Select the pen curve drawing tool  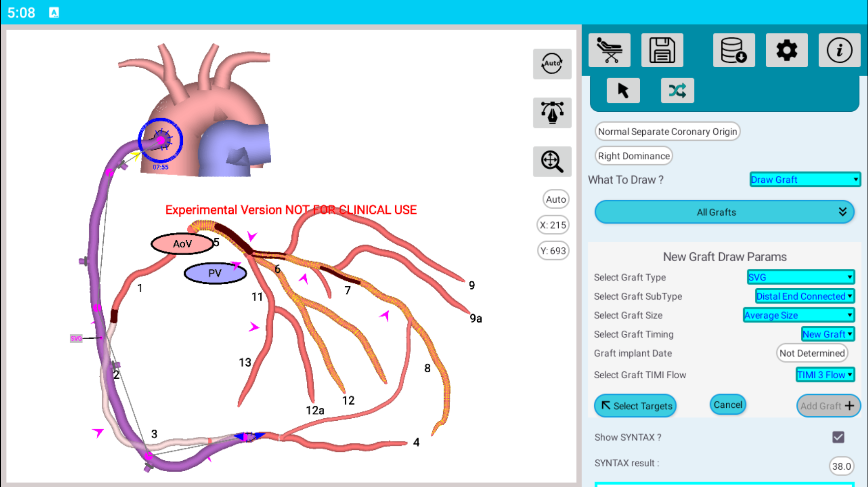(x=552, y=113)
